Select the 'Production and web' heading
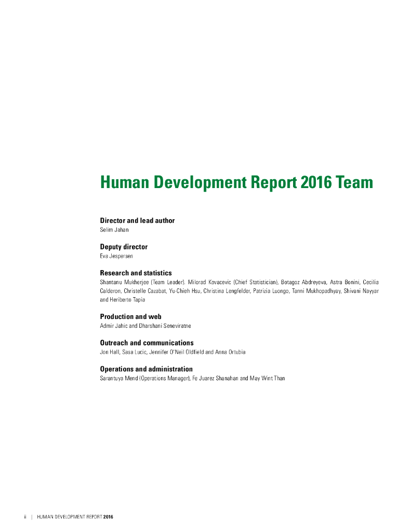411x532 pixels. (x=130, y=317)
